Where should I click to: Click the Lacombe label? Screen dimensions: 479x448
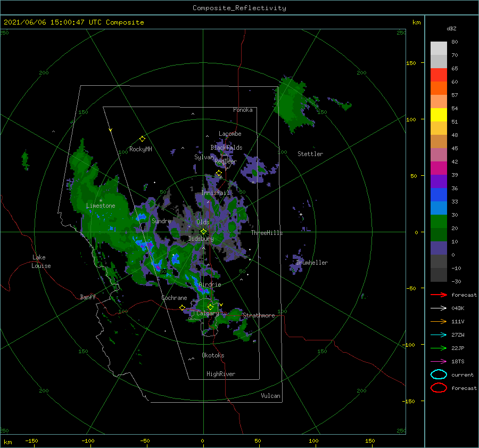tap(230, 134)
